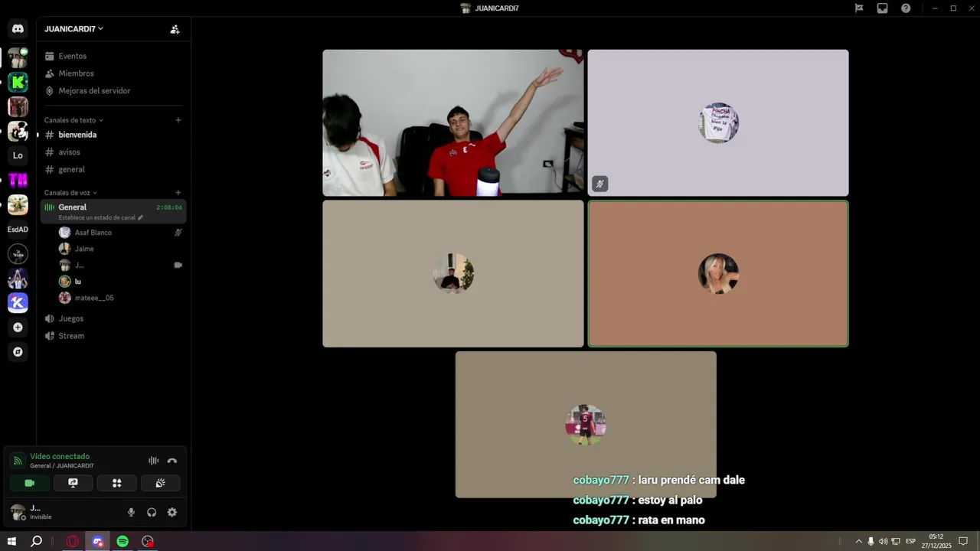The image size is (980, 551).
Task: Open the ESP language indicator
Action: [910, 541]
